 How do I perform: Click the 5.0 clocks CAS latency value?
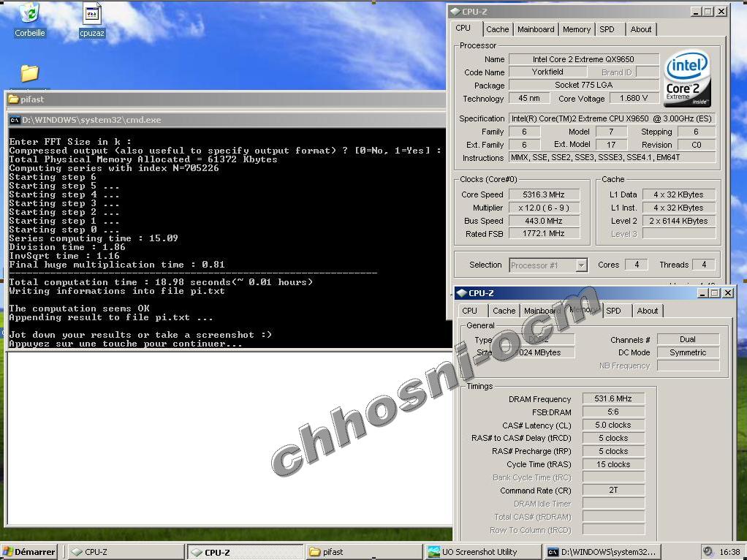[613, 425]
